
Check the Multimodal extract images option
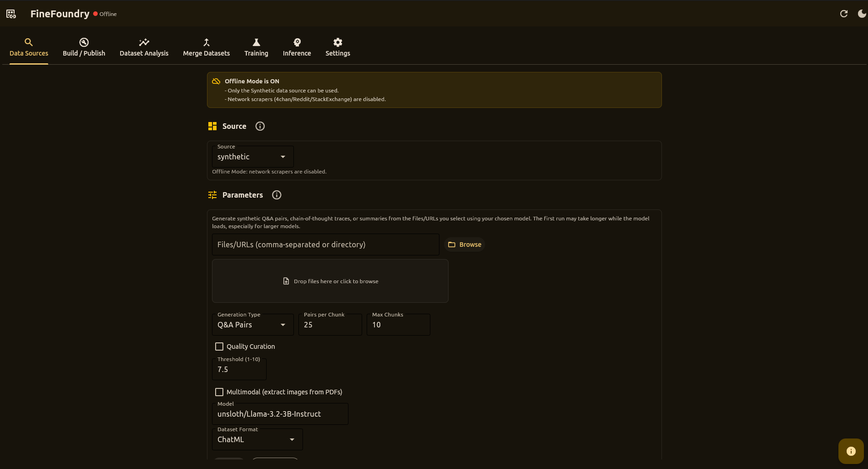[x=220, y=392]
